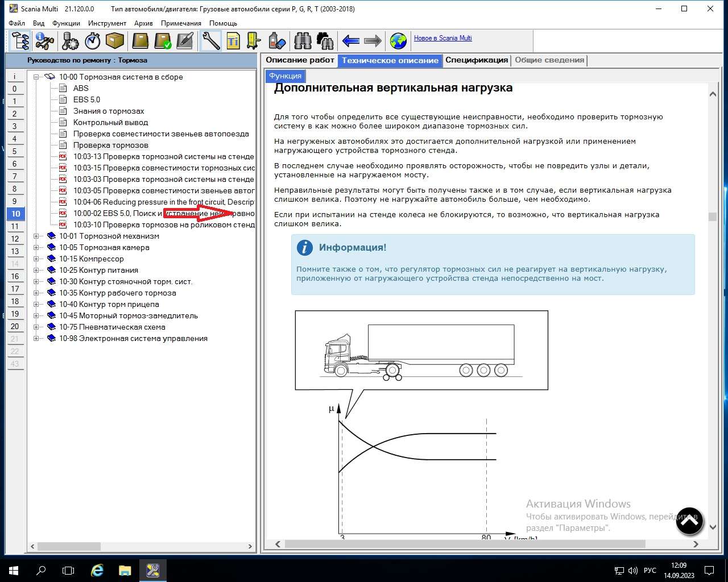Open the Новое в Scania Multi link

point(442,38)
